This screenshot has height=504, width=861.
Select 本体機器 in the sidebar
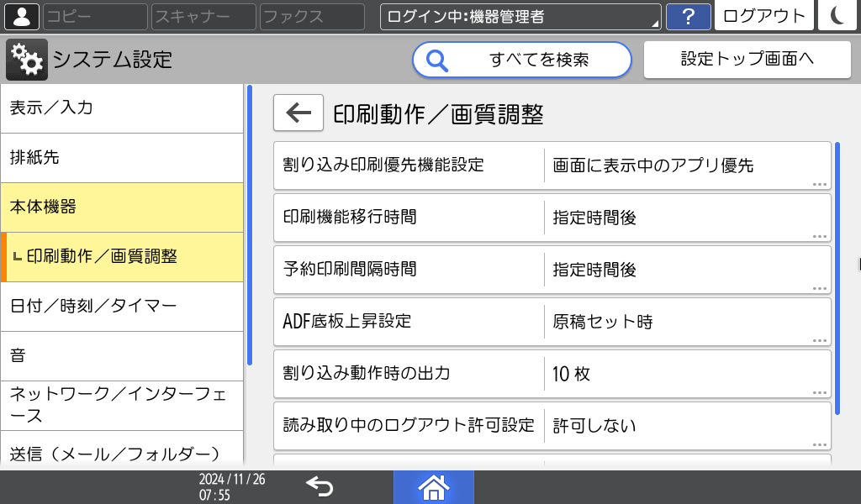point(123,206)
